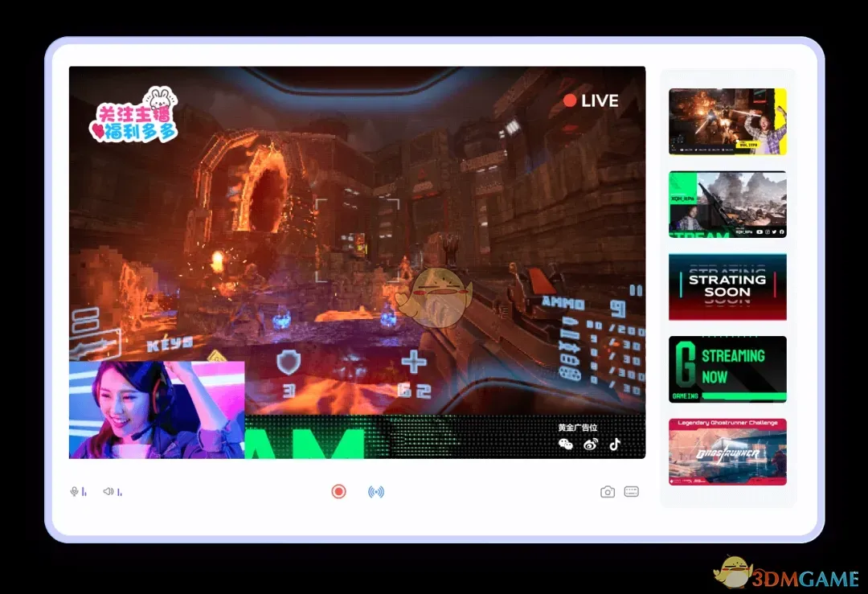Mute the microphone icon
Screen dimensions: 868x594
click(74, 491)
